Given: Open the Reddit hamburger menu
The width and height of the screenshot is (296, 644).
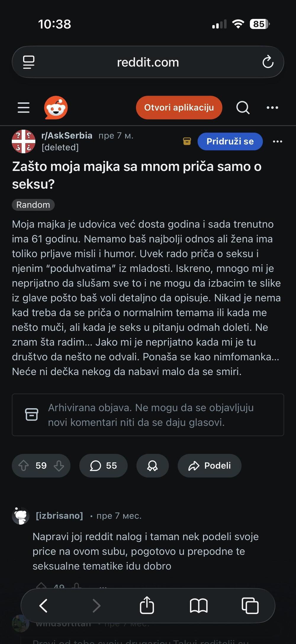Looking at the screenshot, I should [x=24, y=108].
